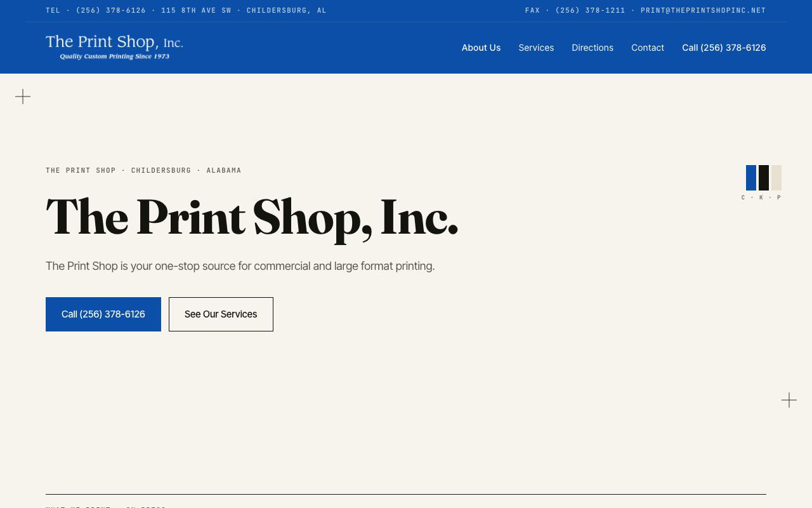Image resolution: width=812 pixels, height=508 pixels.
Task: Click the large The Print Shop, Inc. heading
Action: [252, 218]
